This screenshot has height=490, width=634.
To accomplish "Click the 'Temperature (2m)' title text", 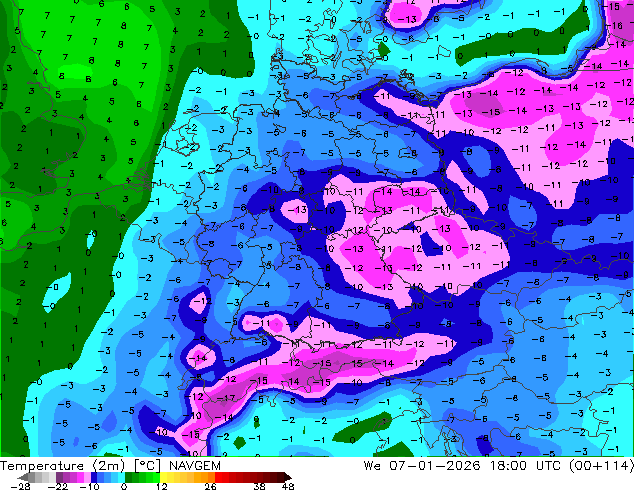I will click(x=64, y=466).
